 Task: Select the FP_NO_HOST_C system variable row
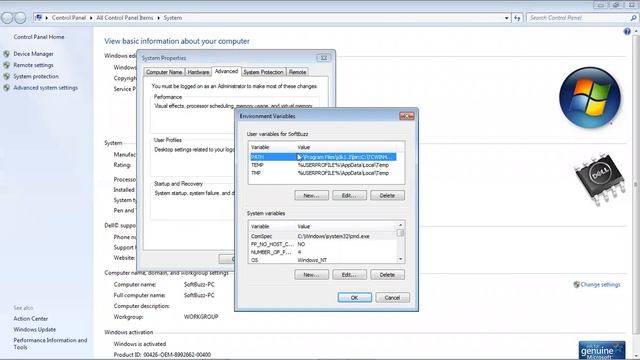[323, 244]
